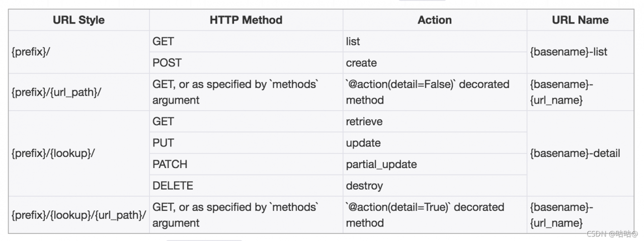The height and width of the screenshot is (241, 644).
Task: Click the HTTP Method column header
Action: 246,20
